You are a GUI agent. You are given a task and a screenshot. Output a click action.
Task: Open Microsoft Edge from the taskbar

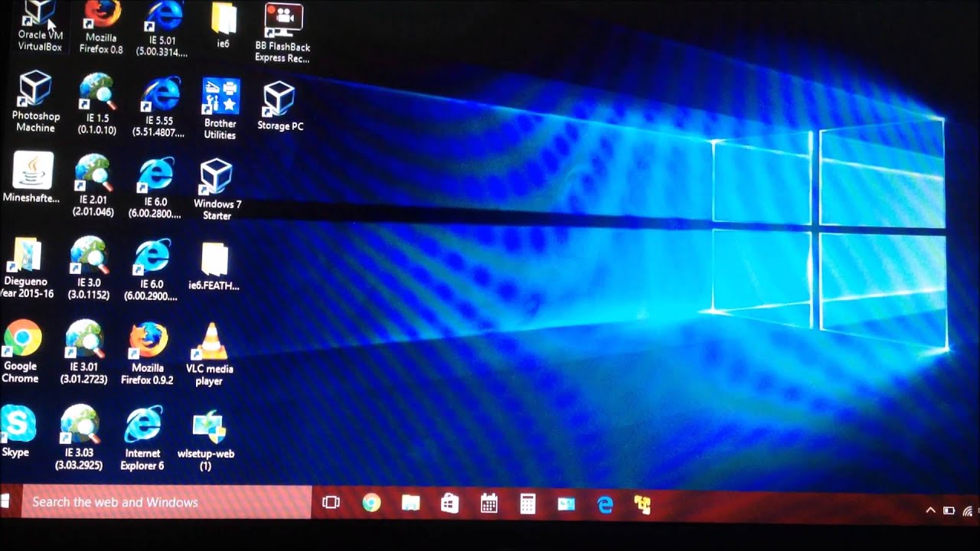pyautogui.click(x=605, y=504)
